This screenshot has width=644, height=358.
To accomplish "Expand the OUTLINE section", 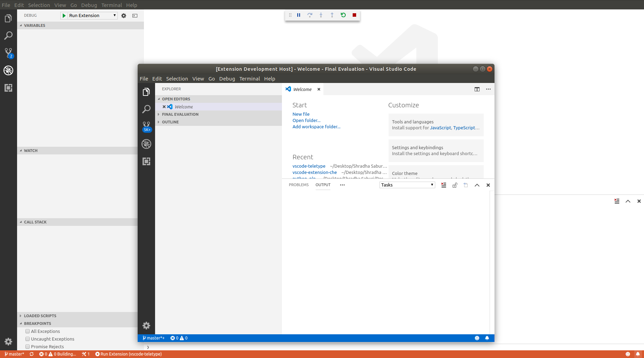I will [219, 122].
